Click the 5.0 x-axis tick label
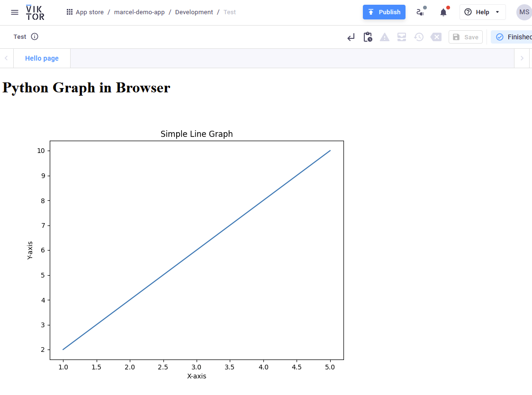532x395 pixels. [330, 367]
